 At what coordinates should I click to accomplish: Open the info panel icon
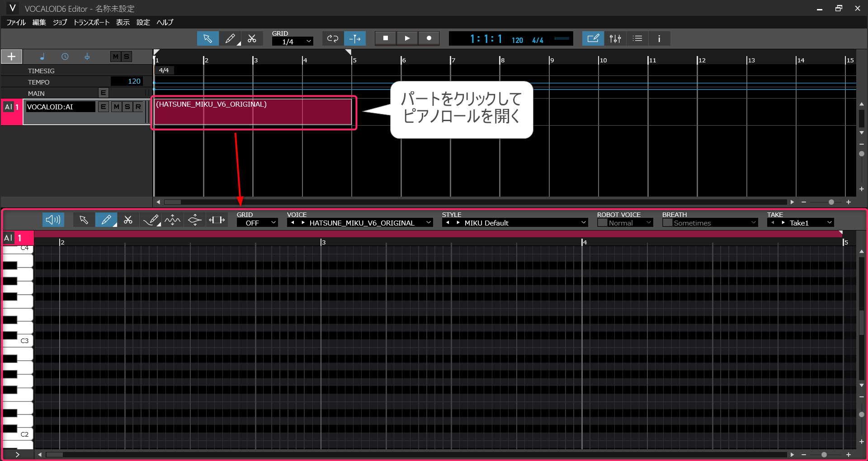click(659, 38)
